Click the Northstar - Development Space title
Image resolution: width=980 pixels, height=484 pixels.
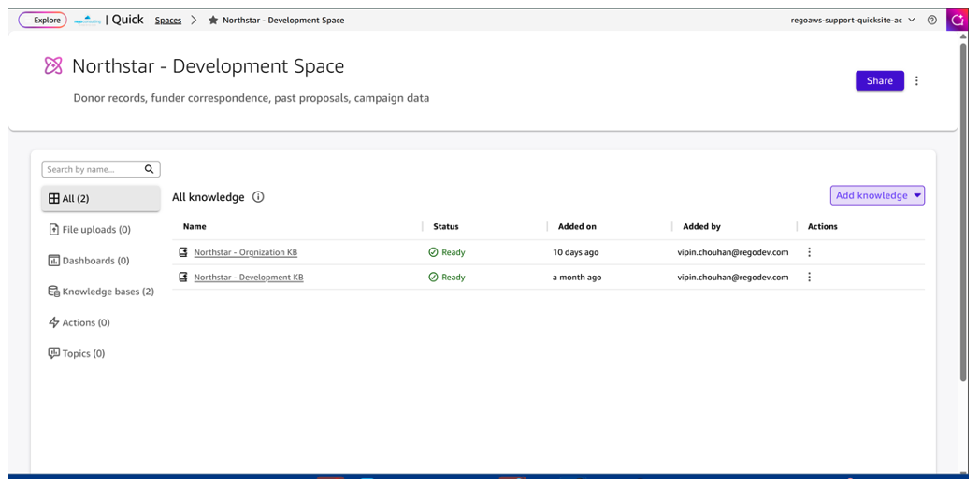click(209, 65)
